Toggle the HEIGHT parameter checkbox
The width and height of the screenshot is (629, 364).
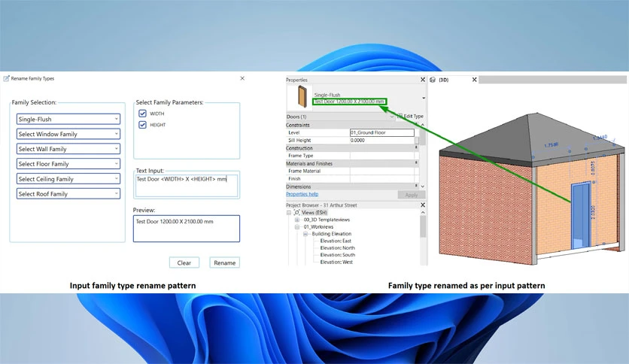[142, 125]
